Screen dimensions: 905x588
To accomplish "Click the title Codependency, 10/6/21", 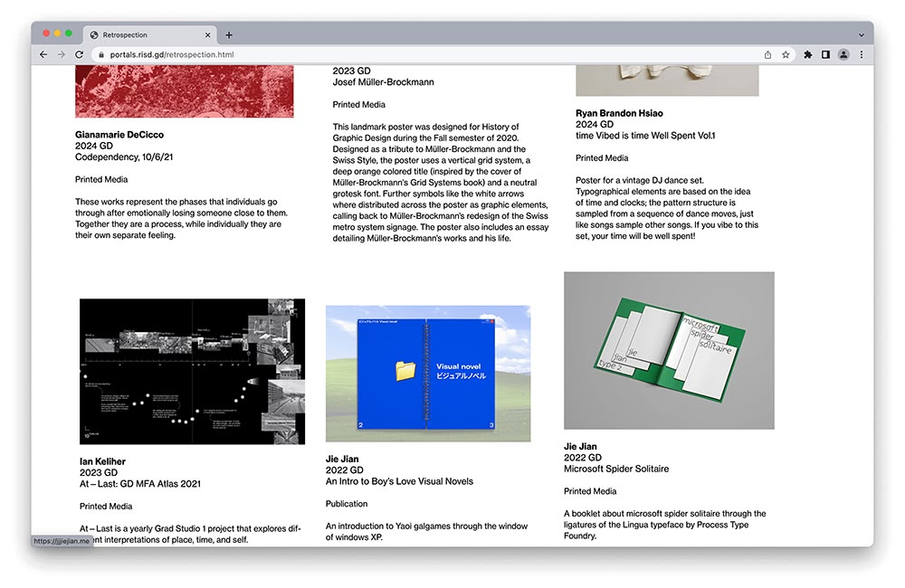I will tap(124, 157).
